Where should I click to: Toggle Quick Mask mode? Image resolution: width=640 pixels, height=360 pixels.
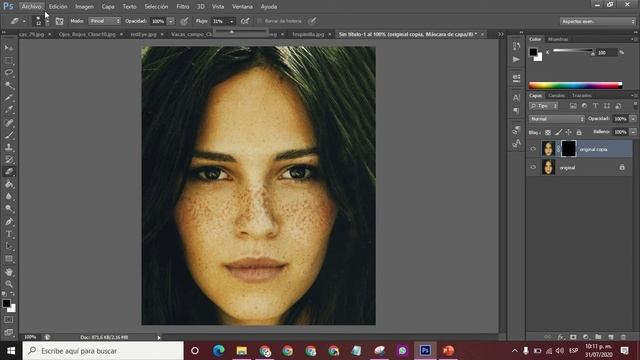9,320
